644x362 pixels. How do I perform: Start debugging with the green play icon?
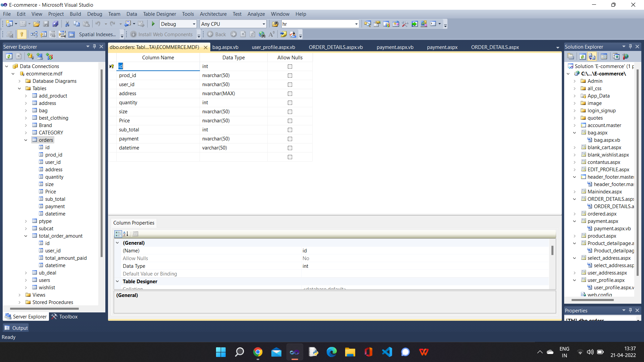(153, 24)
